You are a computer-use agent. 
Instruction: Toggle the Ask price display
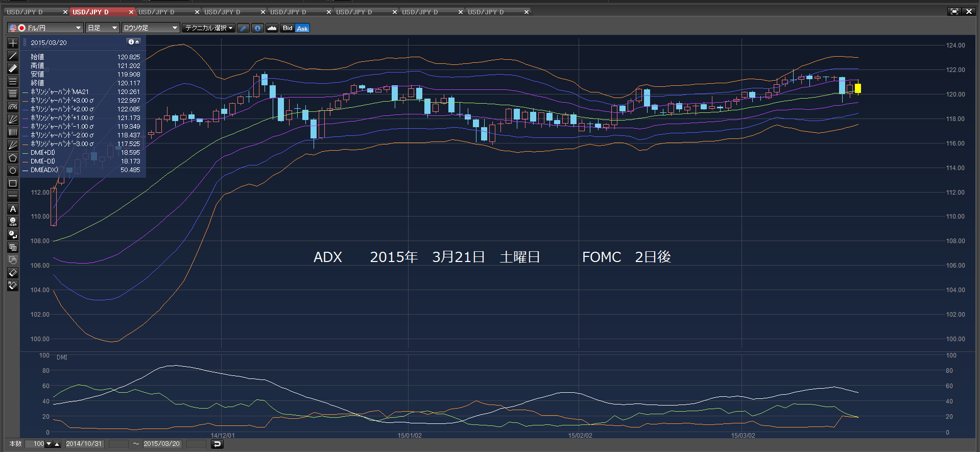(302, 28)
